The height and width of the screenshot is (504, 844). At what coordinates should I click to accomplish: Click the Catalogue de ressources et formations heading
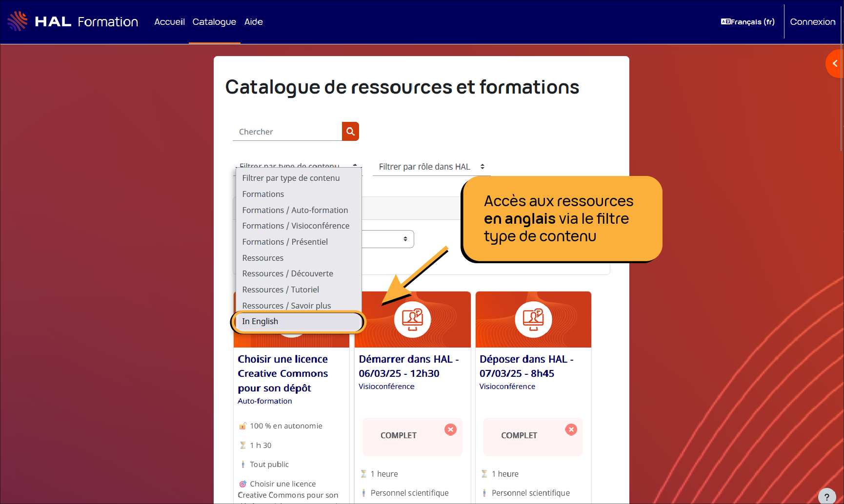tap(402, 87)
